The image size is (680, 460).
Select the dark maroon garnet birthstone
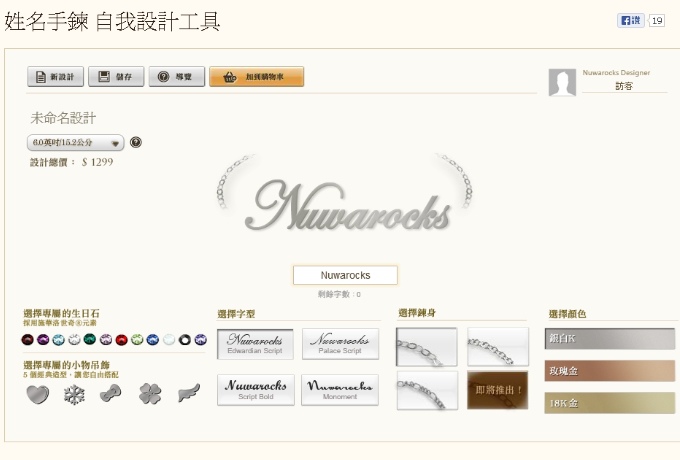click(x=27, y=339)
